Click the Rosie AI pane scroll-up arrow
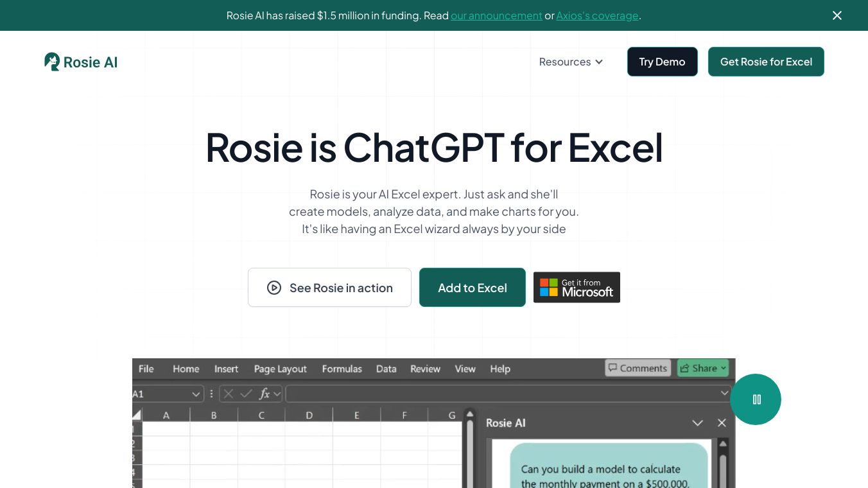This screenshot has width=868, height=488. point(723,444)
